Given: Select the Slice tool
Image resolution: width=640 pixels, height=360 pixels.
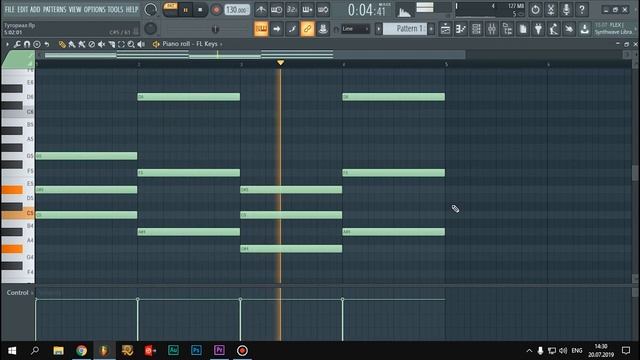Looking at the screenshot, I should tap(111, 44).
